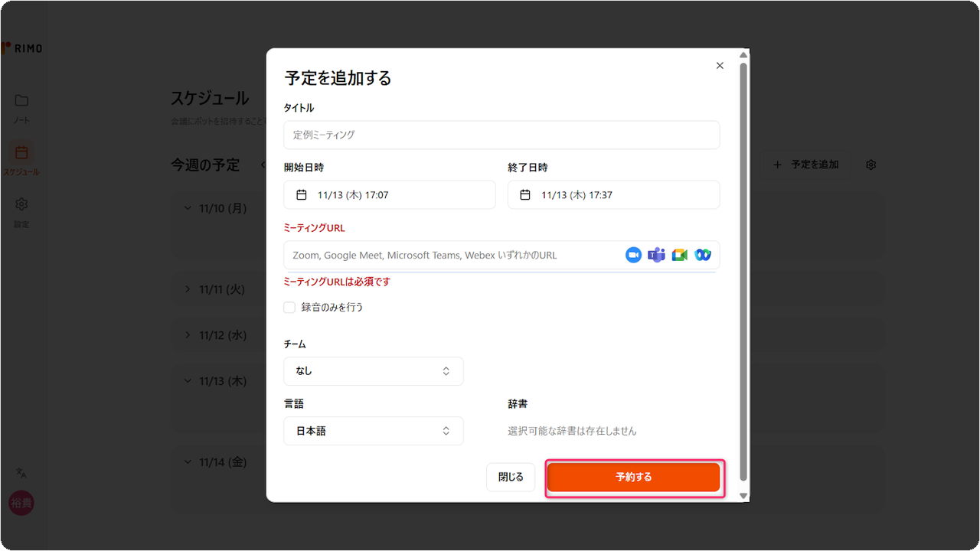Click the calendar icon in the start date field
Viewport: 980px width, 551px height.
click(x=302, y=195)
